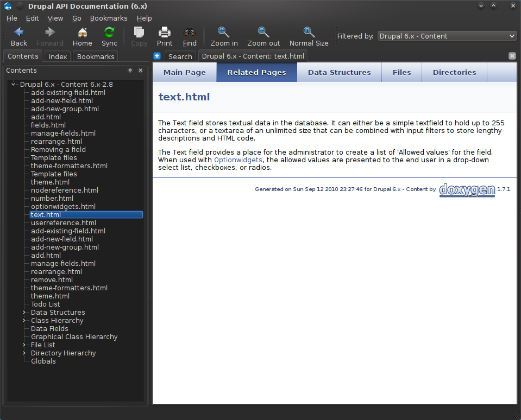Close the current tab with the X icon
521x420 pixels.
(512, 56)
